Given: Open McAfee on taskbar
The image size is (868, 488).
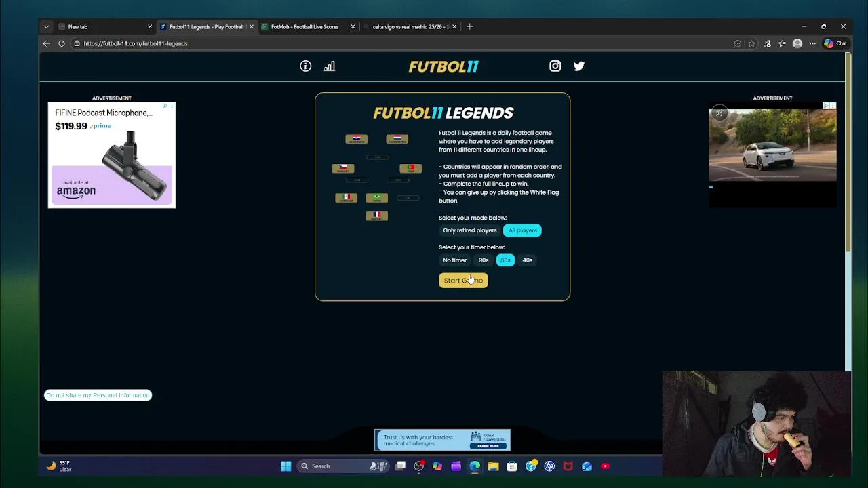Looking at the screenshot, I should coord(568,466).
